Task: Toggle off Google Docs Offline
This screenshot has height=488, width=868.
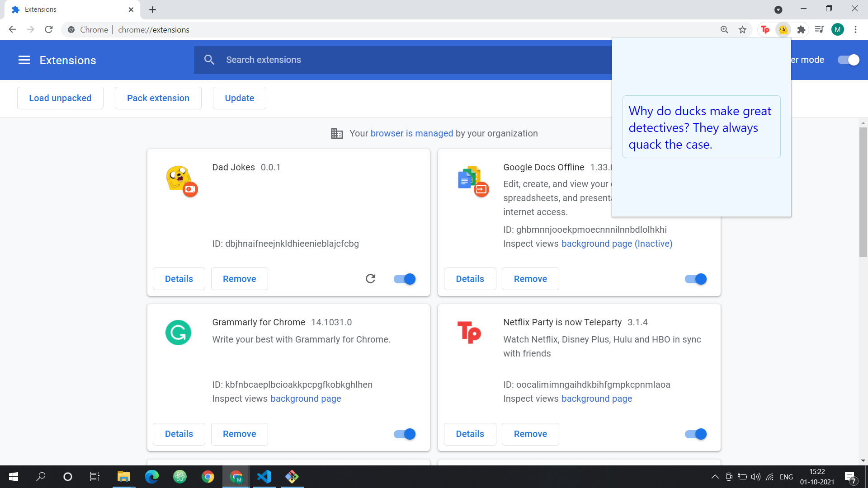Action: [x=695, y=279]
